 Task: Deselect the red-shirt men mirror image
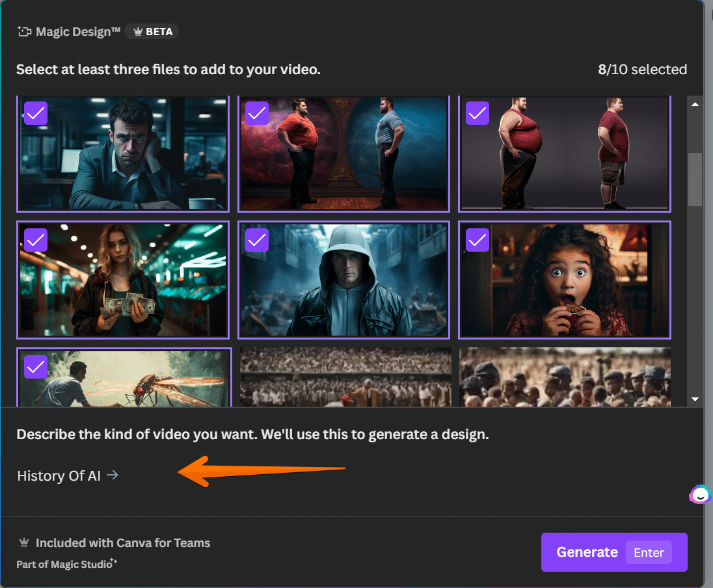pyautogui.click(x=257, y=113)
